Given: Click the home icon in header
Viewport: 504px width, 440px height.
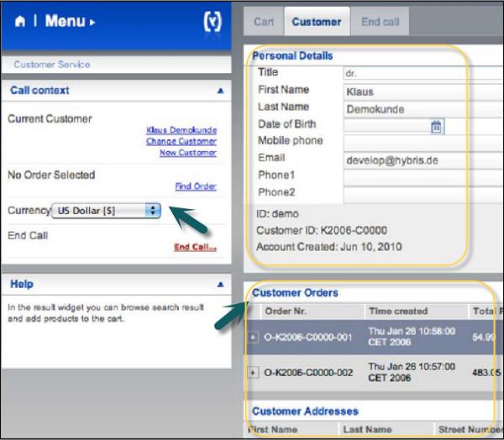Looking at the screenshot, I should (20, 22).
